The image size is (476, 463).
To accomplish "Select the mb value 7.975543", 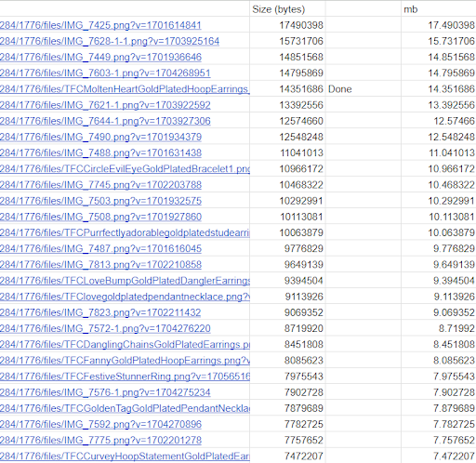I will [439, 377].
